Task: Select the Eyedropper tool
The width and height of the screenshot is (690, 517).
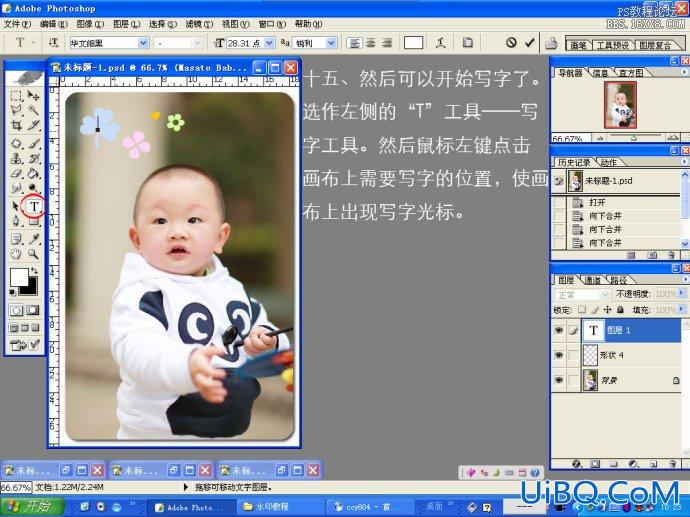Action: click(33, 239)
